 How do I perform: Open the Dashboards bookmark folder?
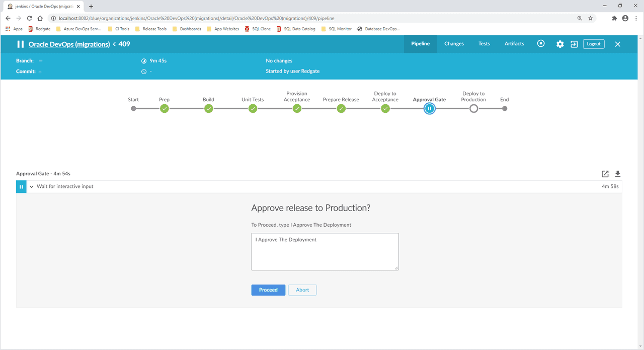pos(186,29)
